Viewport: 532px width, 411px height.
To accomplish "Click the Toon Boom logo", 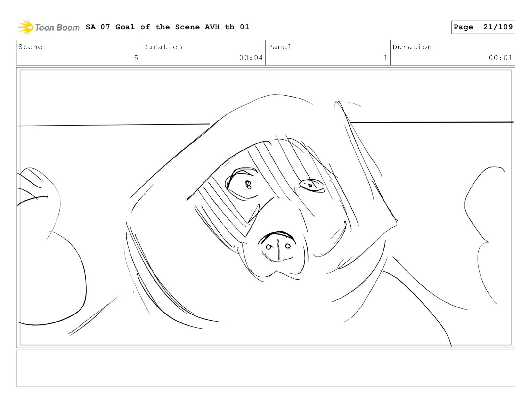I will pos(49,27).
